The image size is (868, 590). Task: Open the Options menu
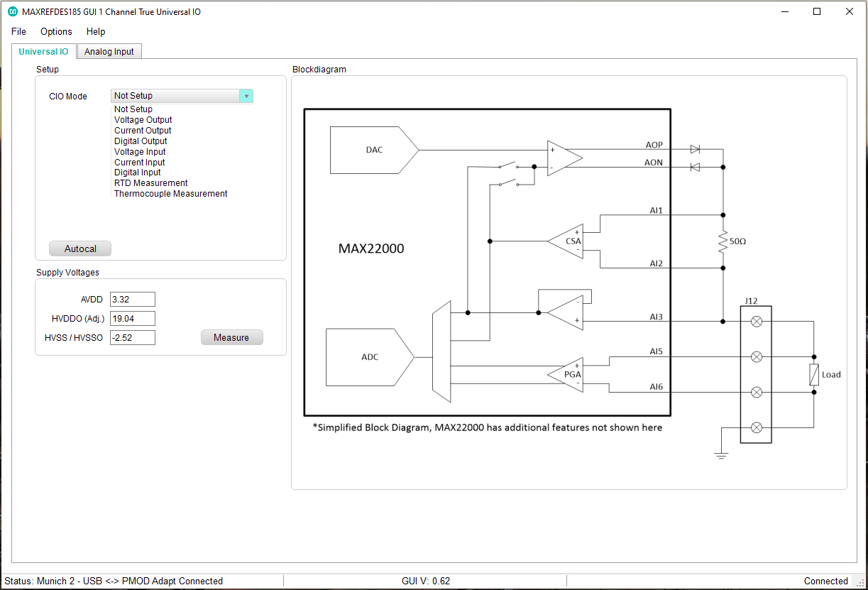(x=56, y=31)
